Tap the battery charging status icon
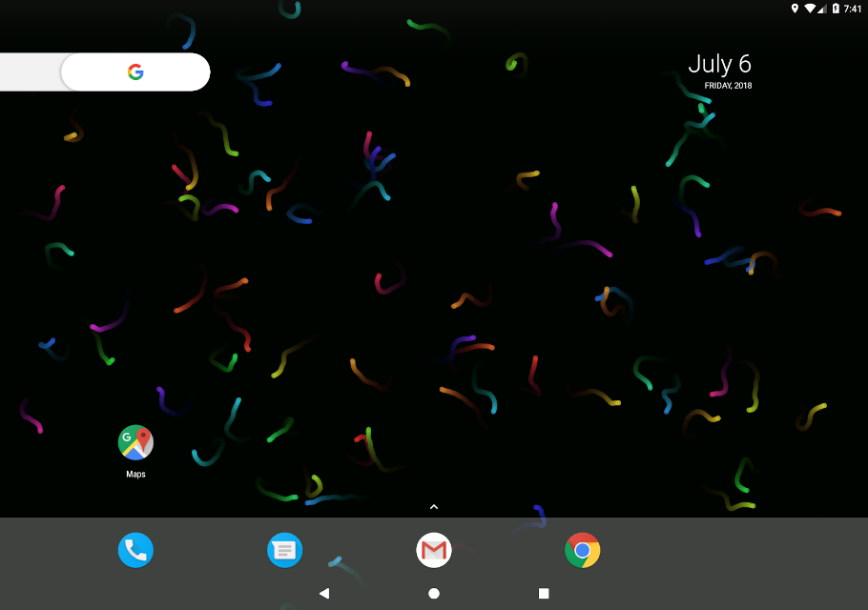This screenshot has width=868, height=610. (x=836, y=9)
